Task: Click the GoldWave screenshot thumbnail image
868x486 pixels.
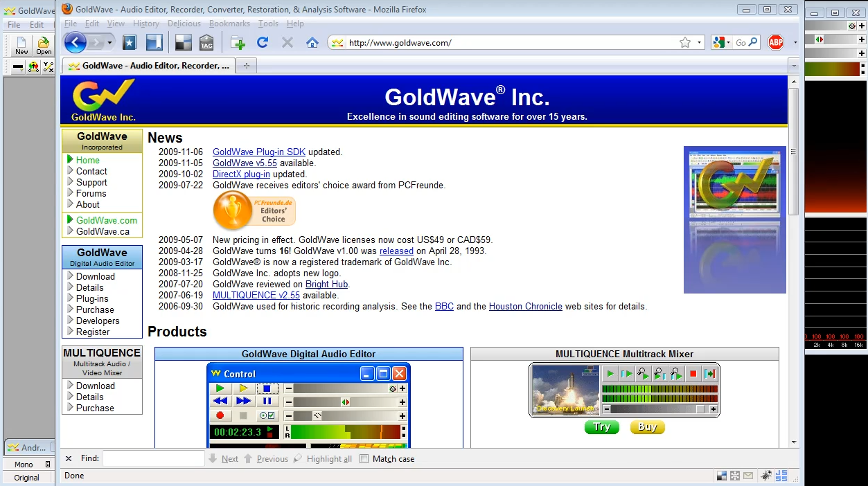Action: point(734,219)
